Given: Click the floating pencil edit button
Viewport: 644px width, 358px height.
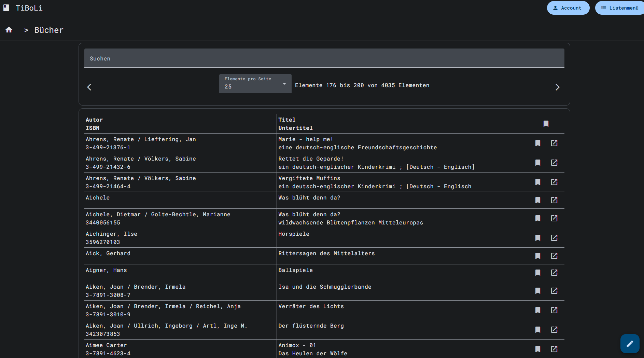Looking at the screenshot, I should pos(630,343).
